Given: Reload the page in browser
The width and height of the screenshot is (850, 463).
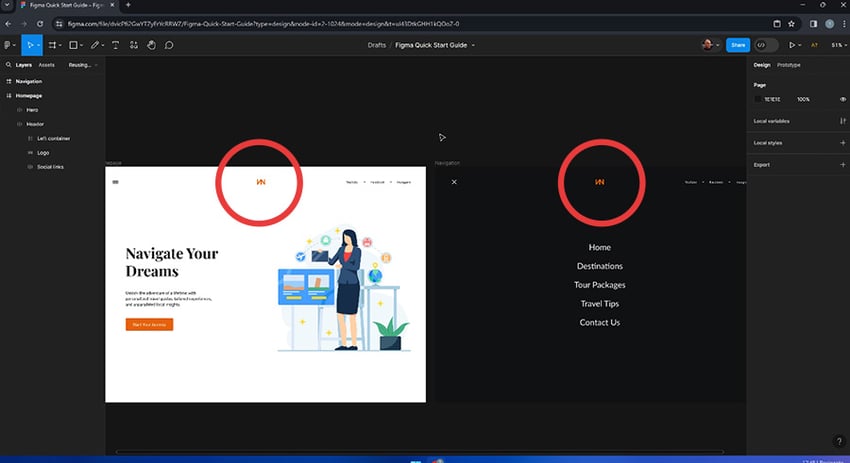Looking at the screenshot, I should pos(40,24).
